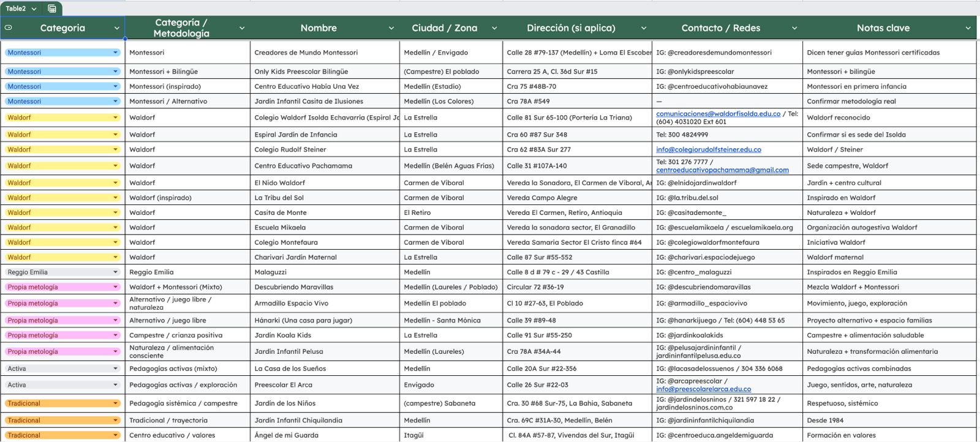This screenshot has height=442, width=980.
Task: Open Contacto / Redes column menu arrow
Action: coord(794,28)
